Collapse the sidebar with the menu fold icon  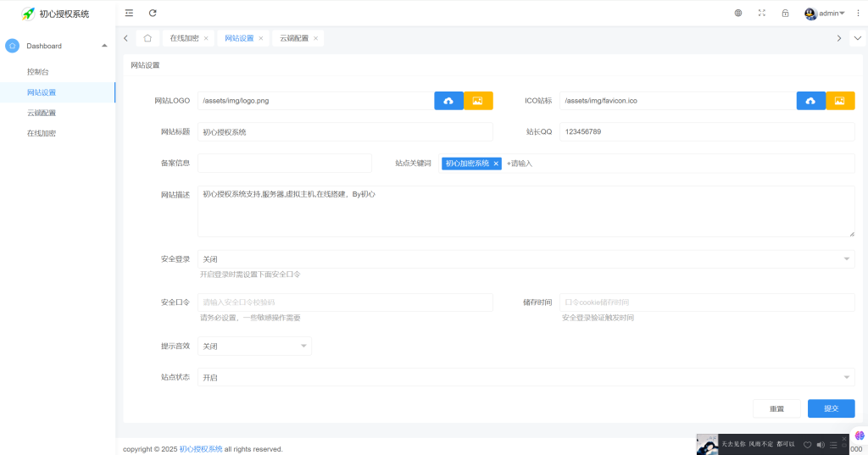pyautogui.click(x=129, y=13)
